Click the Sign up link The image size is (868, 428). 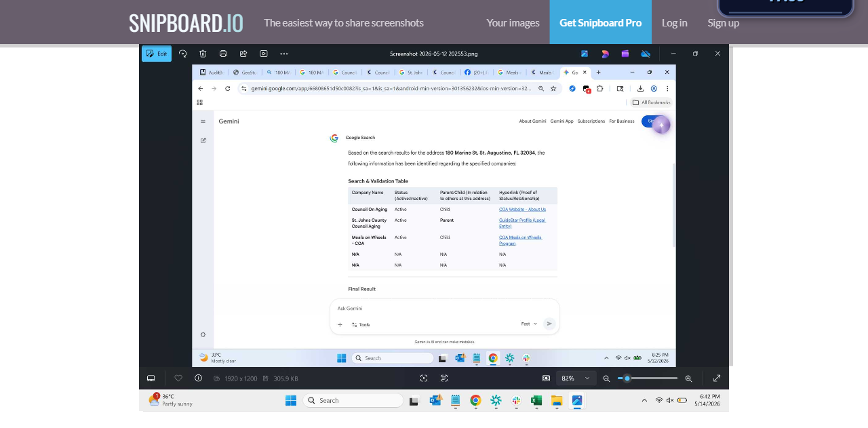point(723,22)
